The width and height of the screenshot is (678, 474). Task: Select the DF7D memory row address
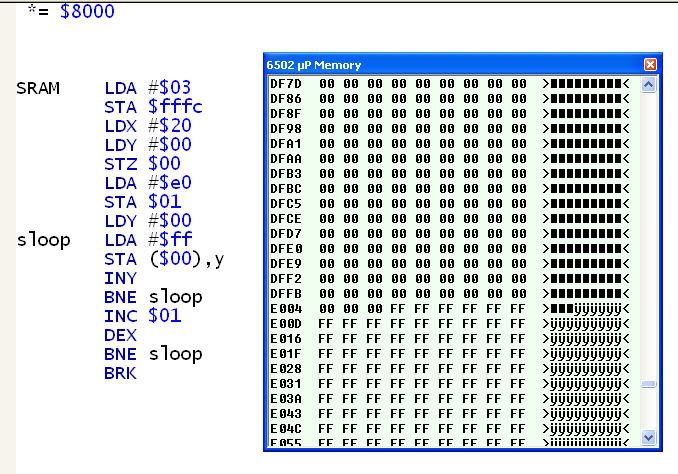click(x=286, y=84)
